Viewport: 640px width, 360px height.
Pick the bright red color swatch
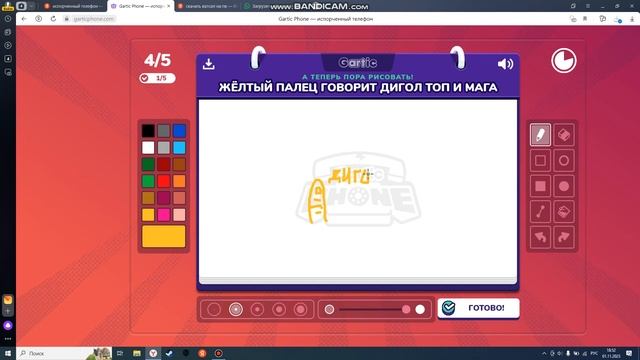coord(164,181)
